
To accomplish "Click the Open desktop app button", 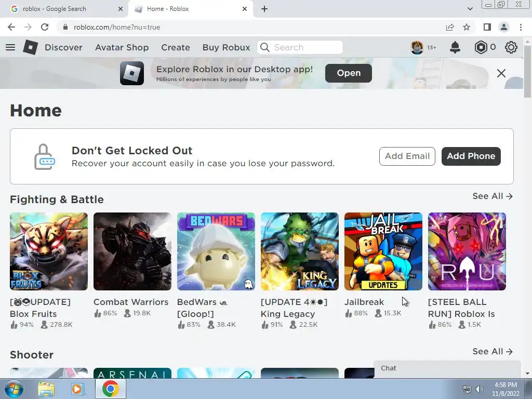I will (349, 73).
